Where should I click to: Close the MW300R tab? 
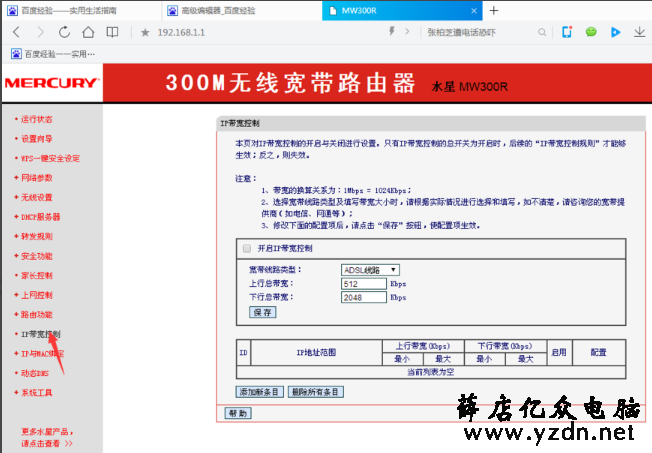click(474, 11)
